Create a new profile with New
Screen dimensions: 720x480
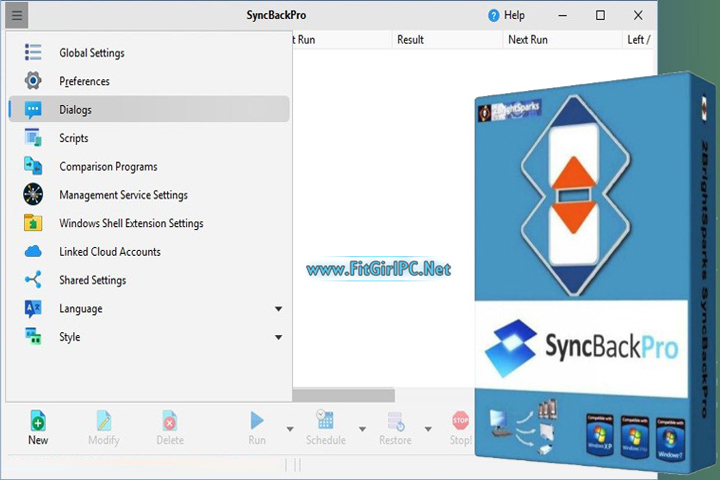[38, 427]
